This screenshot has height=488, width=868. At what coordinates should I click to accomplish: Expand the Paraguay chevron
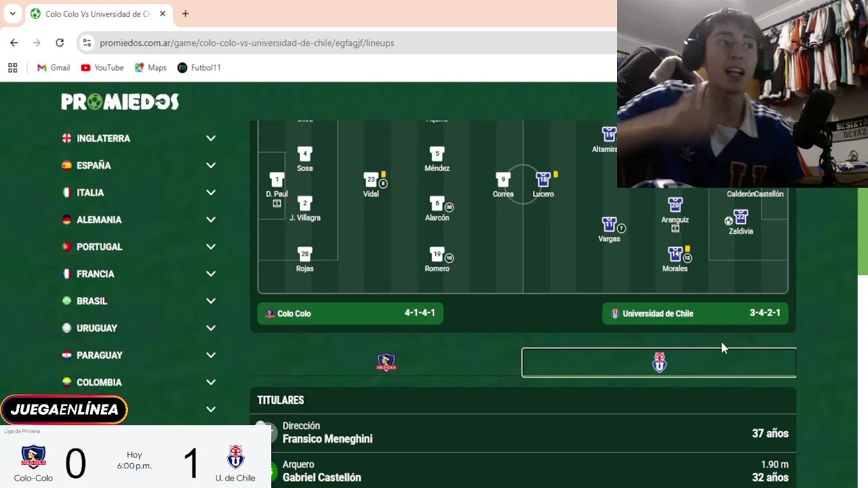211,355
